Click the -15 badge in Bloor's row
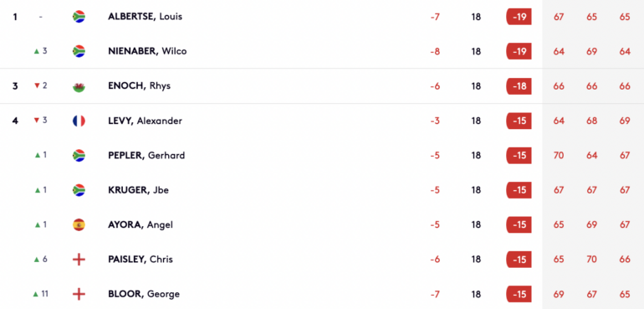Screen dimensions: 644x309 coord(519,294)
